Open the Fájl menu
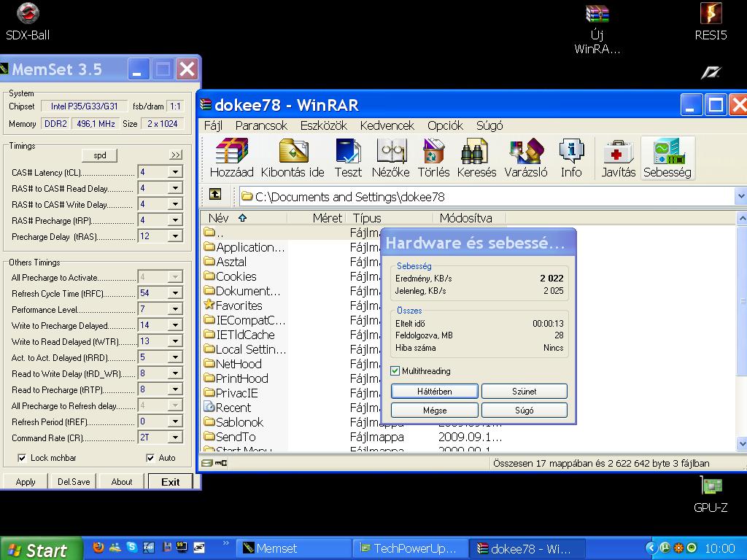 213,125
